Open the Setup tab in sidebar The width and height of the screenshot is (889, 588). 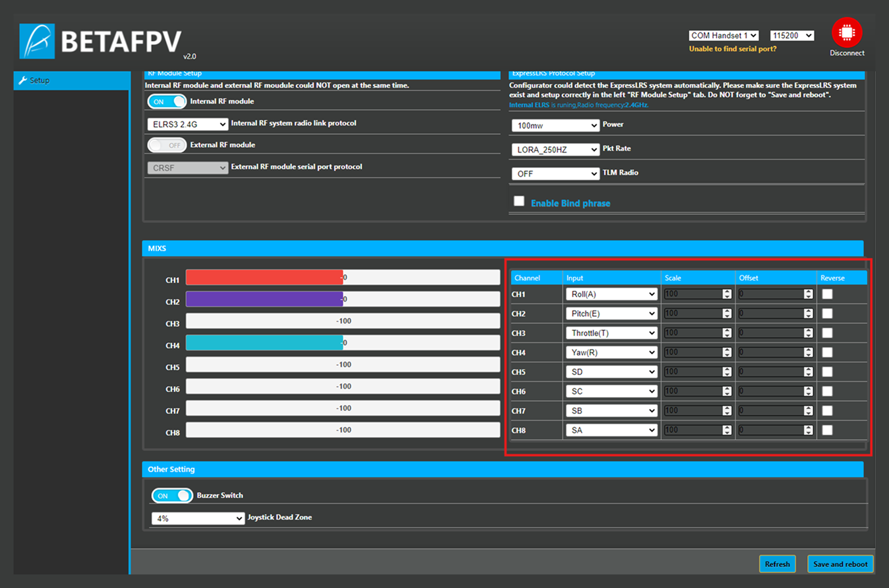tap(71, 80)
